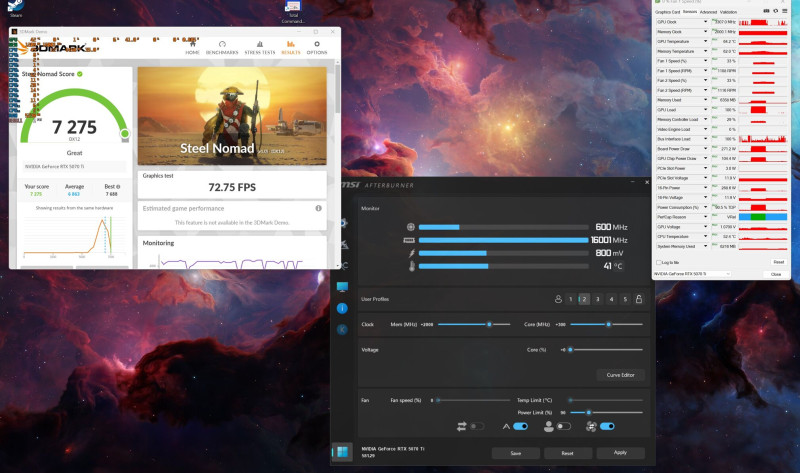Image resolution: width=800 pixels, height=473 pixels.
Task: Open PerfCap Reason sensor dropdown
Action: pyautogui.click(x=705, y=217)
